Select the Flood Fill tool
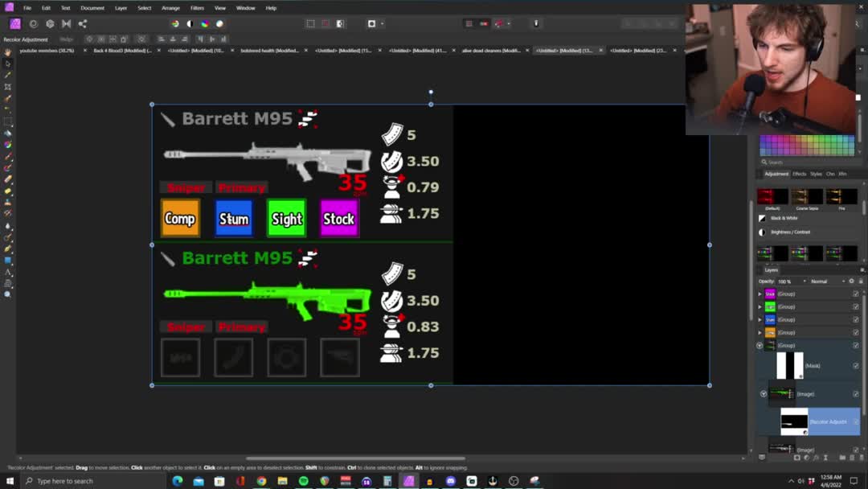Image resolution: width=868 pixels, height=489 pixels. point(8,133)
